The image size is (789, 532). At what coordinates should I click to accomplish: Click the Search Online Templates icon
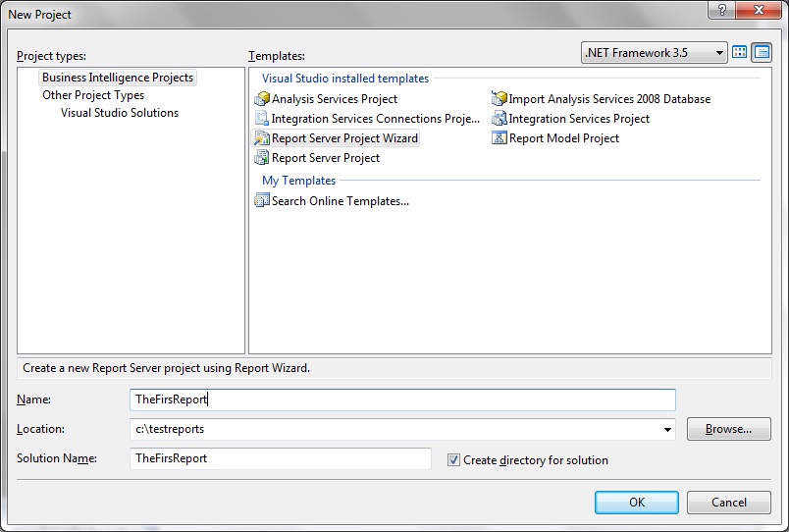[x=262, y=200]
